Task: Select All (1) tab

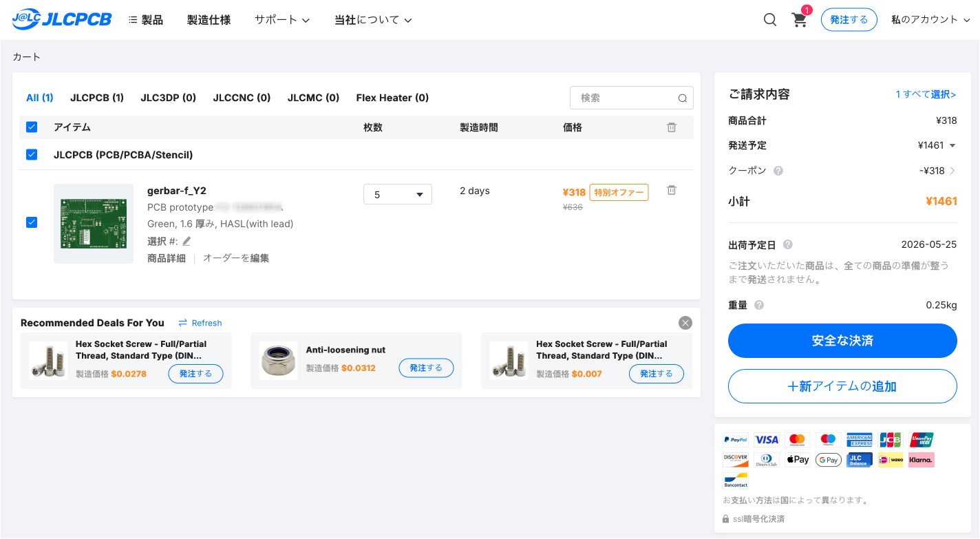Action: pyautogui.click(x=40, y=98)
